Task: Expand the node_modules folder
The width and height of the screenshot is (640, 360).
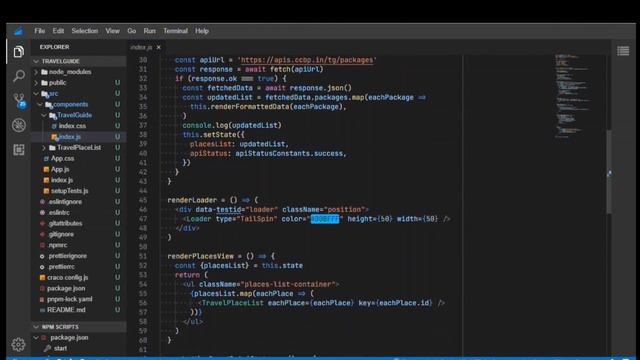Action: click(79, 72)
